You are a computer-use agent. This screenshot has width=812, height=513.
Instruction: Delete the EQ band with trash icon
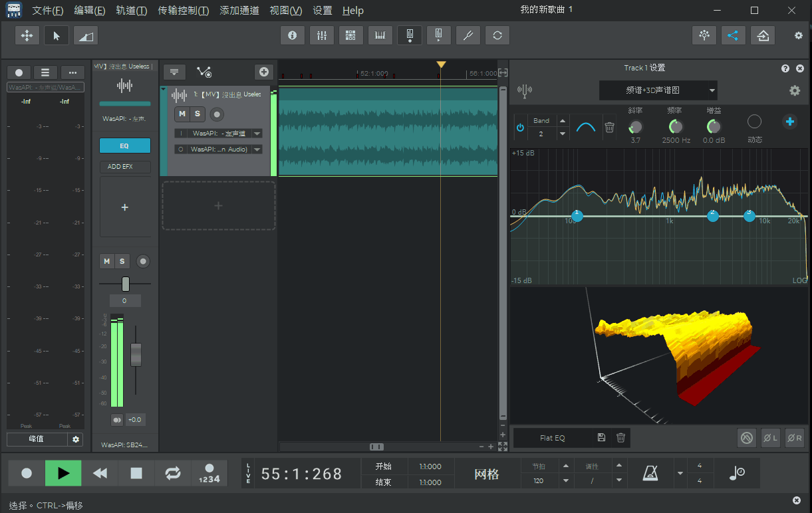point(609,127)
